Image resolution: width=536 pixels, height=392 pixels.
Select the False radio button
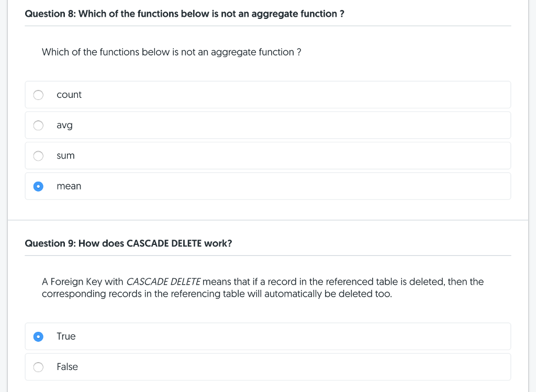point(38,367)
